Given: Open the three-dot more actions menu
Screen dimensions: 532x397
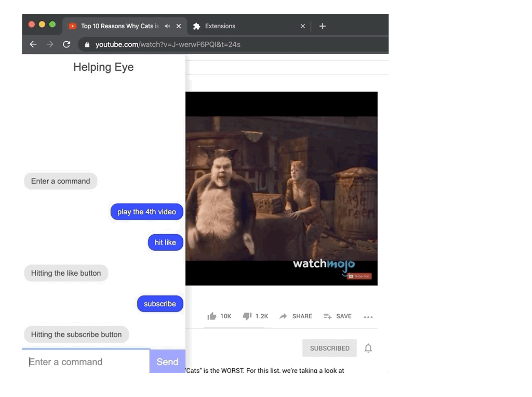Looking at the screenshot, I should (x=368, y=317).
